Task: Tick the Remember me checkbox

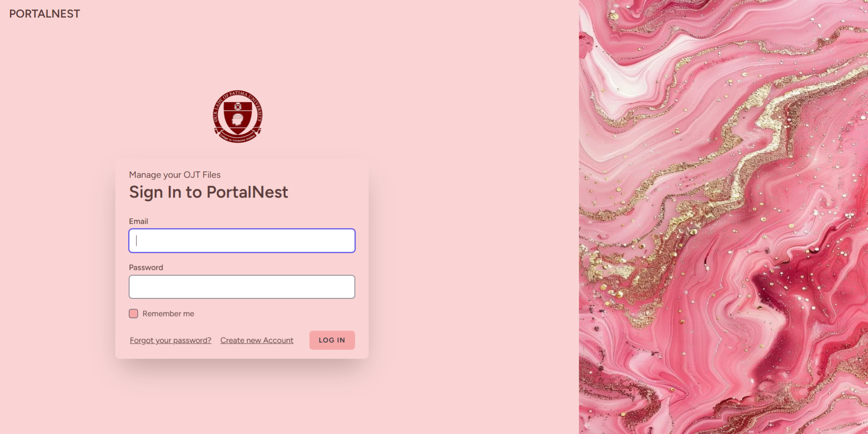Action: (133, 313)
